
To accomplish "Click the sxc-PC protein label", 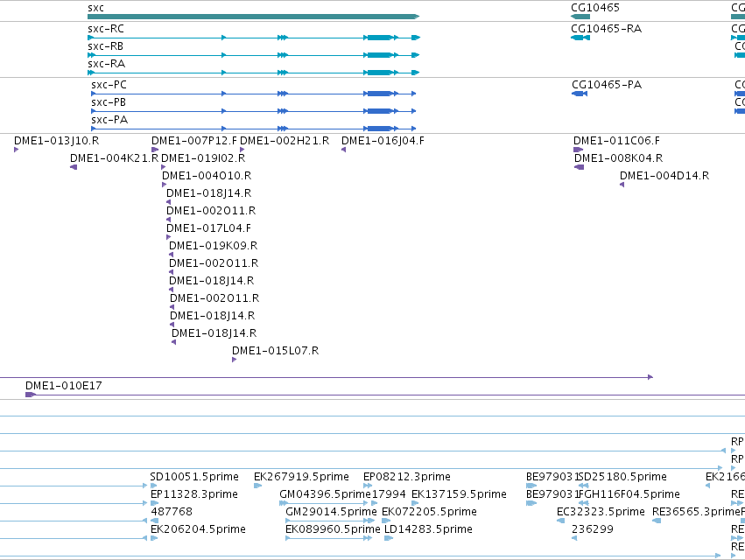I will point(109,85).
